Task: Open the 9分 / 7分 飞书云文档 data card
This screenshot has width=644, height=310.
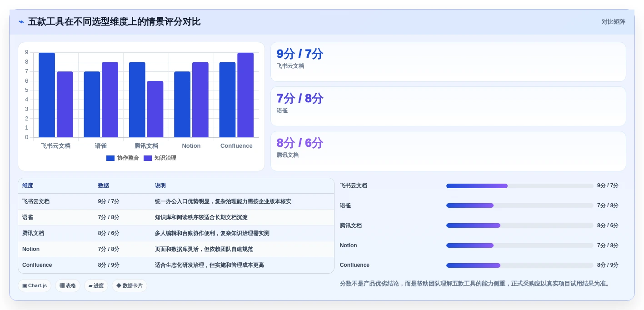Action: pyautogui.click(x=448, y=62)
